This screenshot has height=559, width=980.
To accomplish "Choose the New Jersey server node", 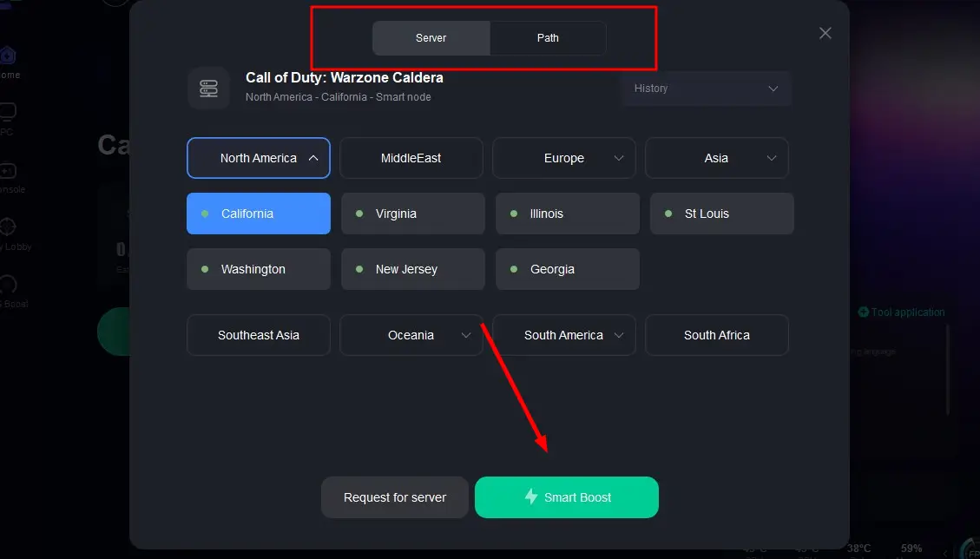I will pos(412,269).
